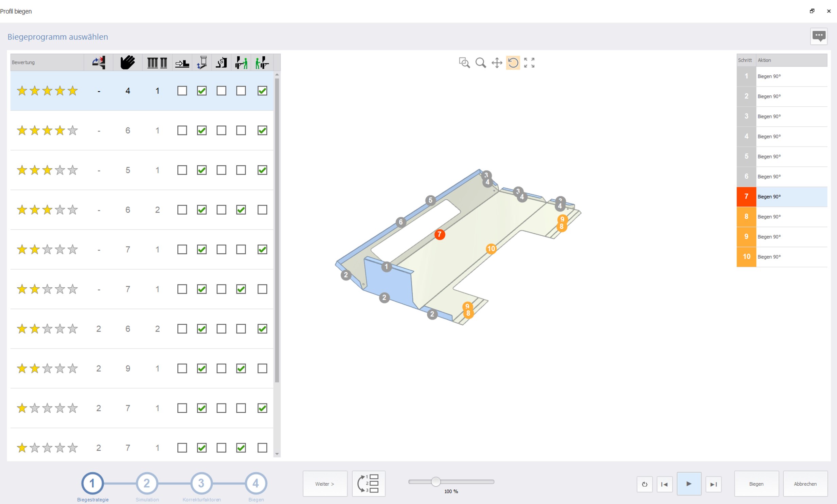Viewport: 837px width, 504px height.
Task: Select the zoom window tool icon
Action: pyautogui.click(x=464, y=63)
